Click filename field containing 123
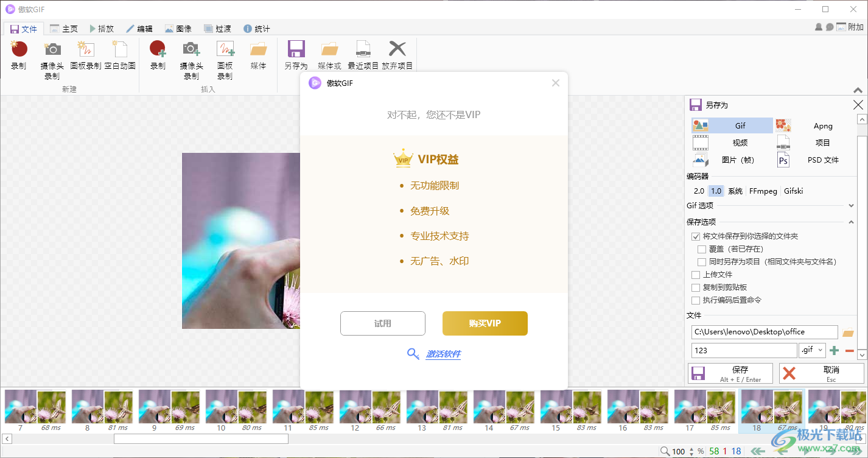Image resolution: width=868 pixels, height=458 pixels. coord(744,350)
